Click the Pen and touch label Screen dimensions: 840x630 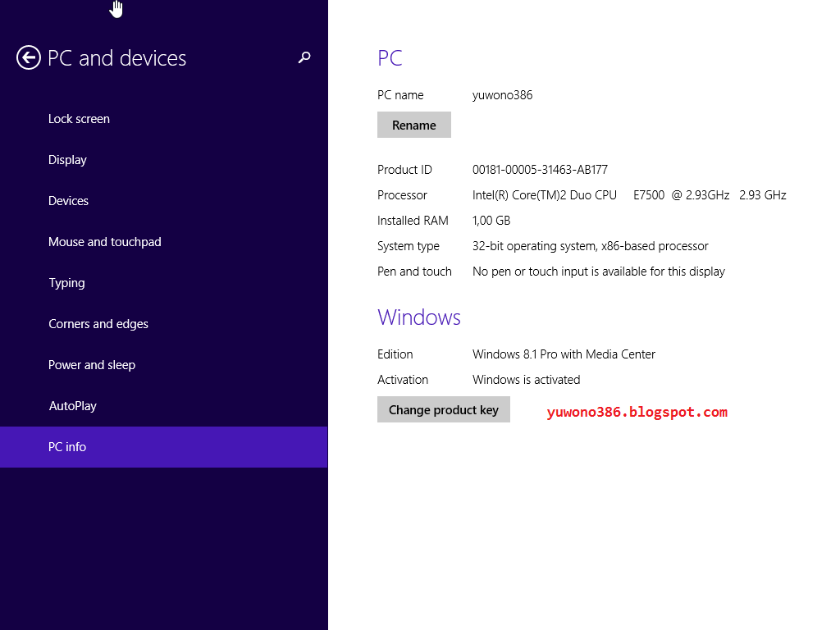coord(414,272)
